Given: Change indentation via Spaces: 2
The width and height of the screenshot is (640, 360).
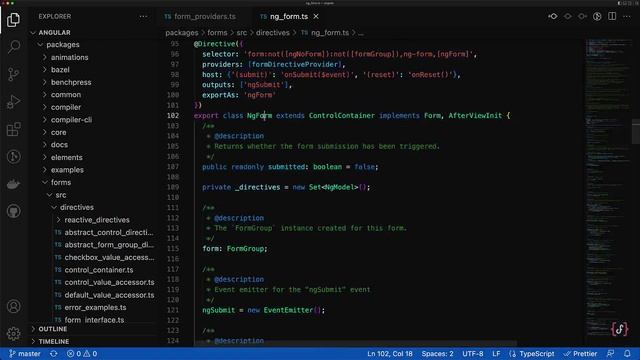Looking at the screenshot, I should [x=437, y=353].
